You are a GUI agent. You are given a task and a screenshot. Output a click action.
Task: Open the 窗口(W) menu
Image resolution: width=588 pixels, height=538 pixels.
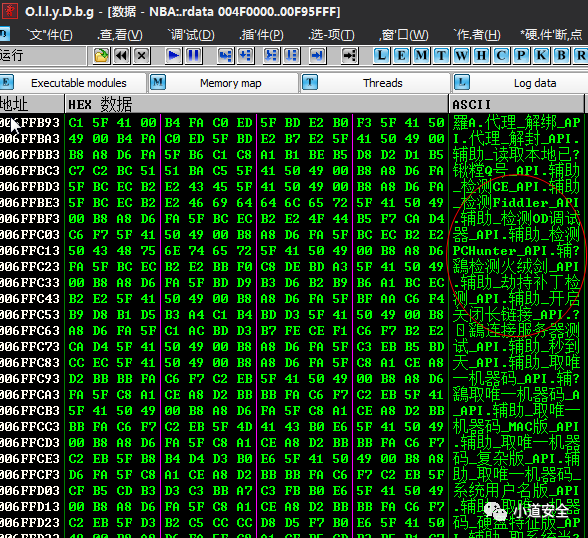click(404, 35)
